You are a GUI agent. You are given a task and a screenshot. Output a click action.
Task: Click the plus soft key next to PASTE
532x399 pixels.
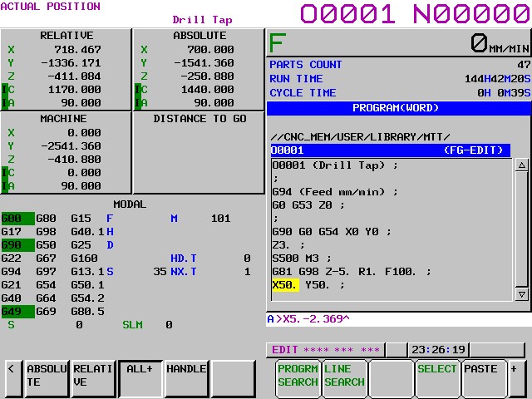517,378
